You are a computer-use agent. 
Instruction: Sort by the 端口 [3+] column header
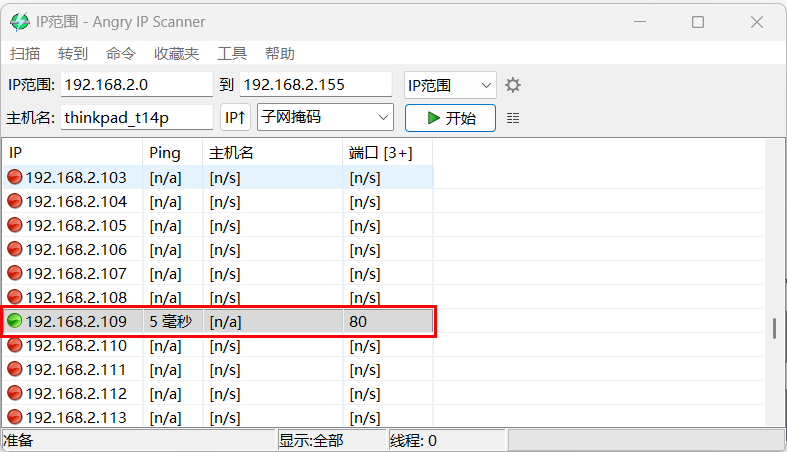pos(387,153)
